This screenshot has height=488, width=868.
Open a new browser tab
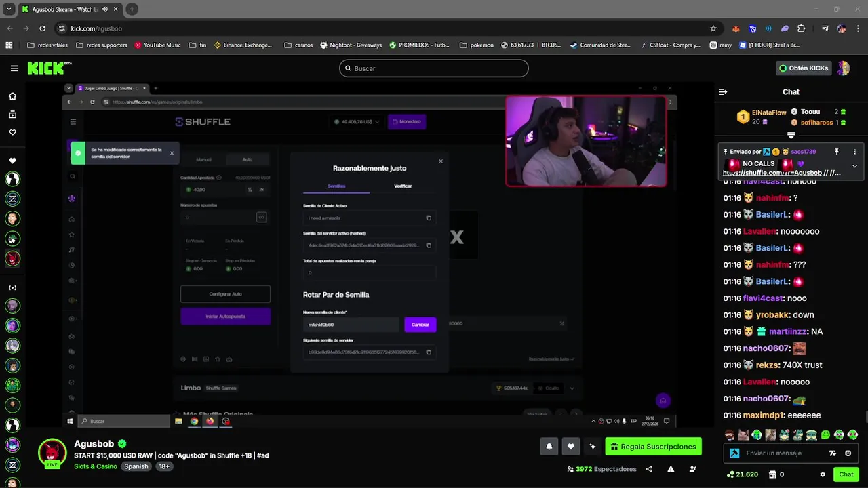132,9
